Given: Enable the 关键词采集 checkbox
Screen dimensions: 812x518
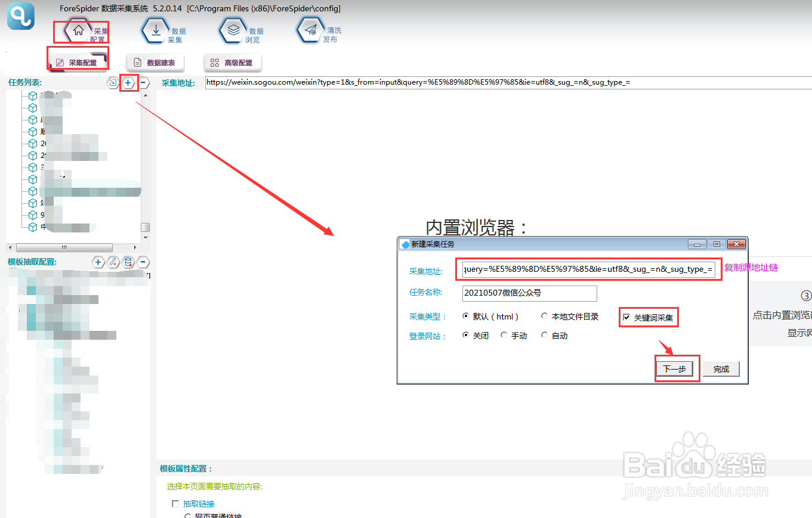Looking at the screenshot, I should click(x=626, y=317).
